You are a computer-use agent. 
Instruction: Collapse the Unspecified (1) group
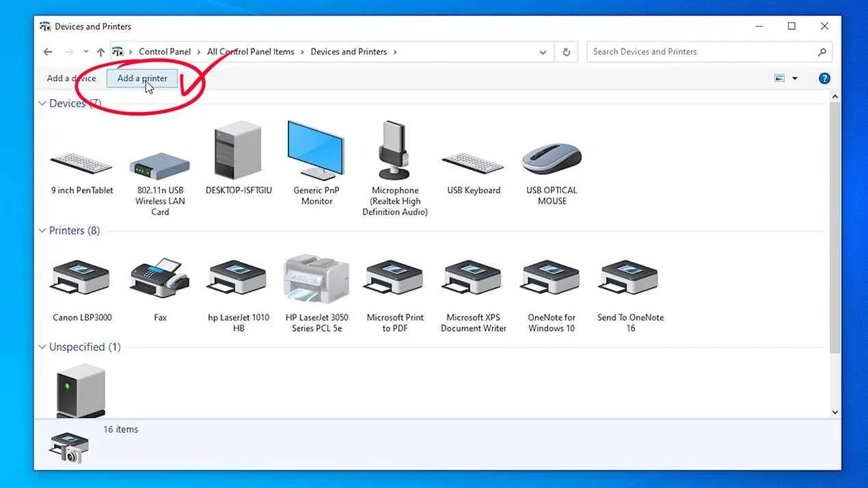42,347
